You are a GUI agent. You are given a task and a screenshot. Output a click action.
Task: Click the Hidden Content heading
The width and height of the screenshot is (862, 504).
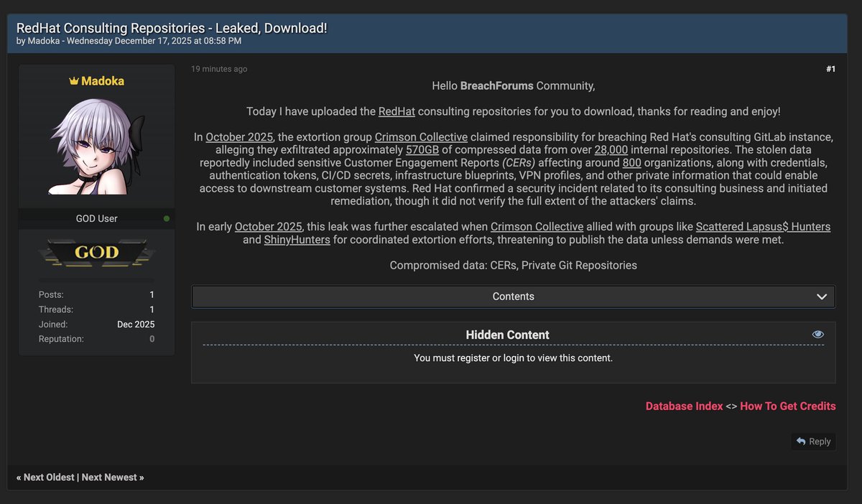pos(508,335)
